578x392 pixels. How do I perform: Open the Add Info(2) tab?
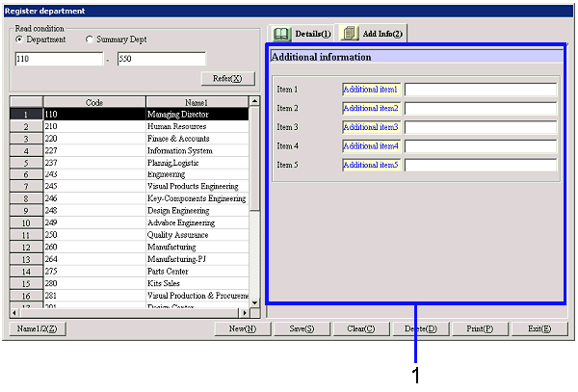pyautogui.click(x=372, y=34)
